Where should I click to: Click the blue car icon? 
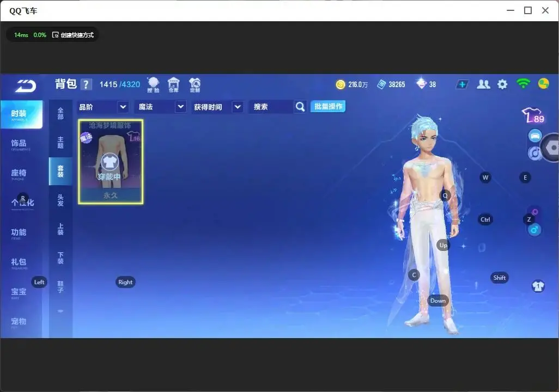[x=535, y=136]
